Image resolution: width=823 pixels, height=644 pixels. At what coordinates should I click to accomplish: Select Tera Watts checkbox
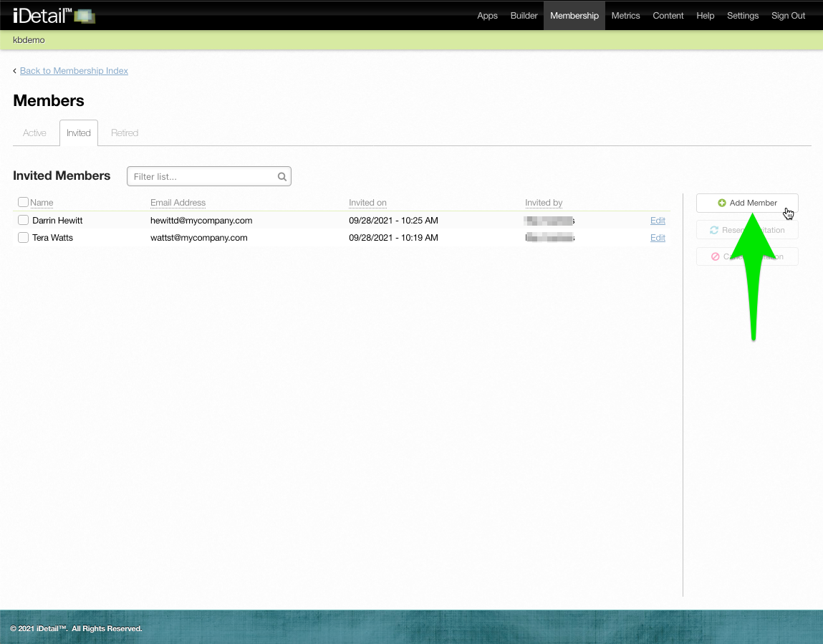click(x=23, y=238)
